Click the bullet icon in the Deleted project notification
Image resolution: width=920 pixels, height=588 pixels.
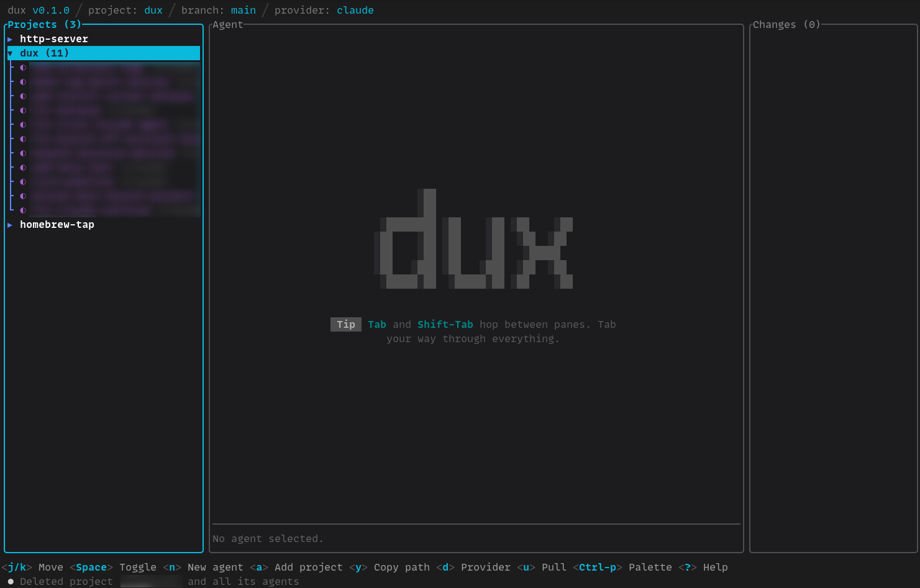(10, 581)
